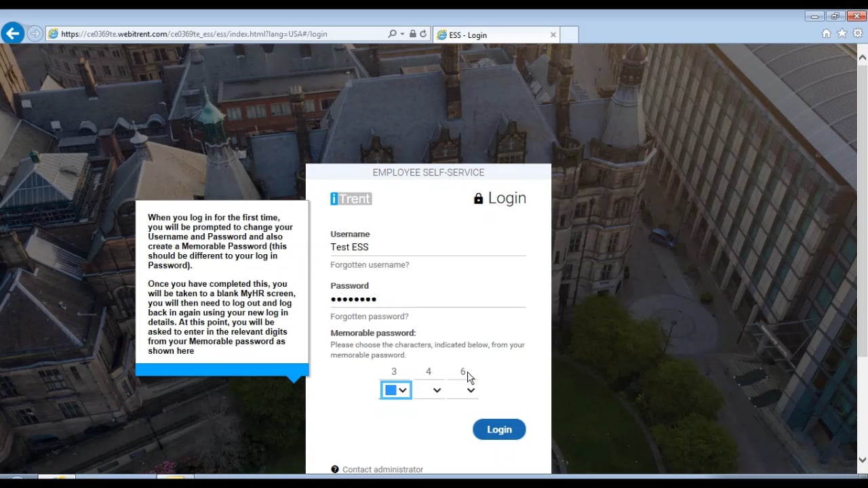Click the Contact administrator help icon
Viewport: 868px width, 488px height.
[335, 469]
